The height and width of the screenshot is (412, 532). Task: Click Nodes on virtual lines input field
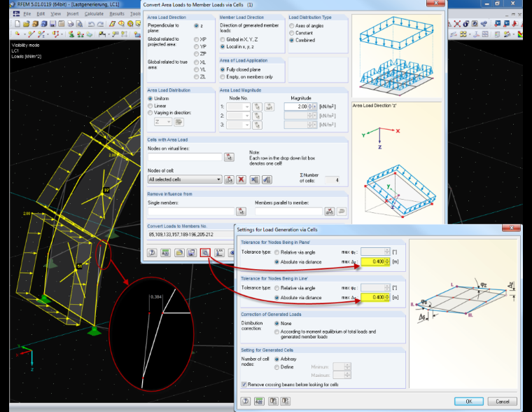(x=185, y=157)
